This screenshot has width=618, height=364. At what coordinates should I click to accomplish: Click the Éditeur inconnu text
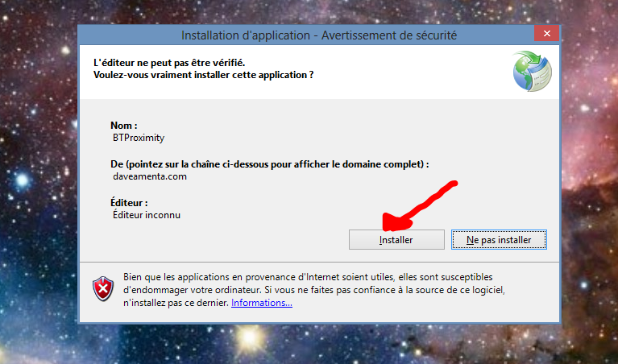(147, 215)
